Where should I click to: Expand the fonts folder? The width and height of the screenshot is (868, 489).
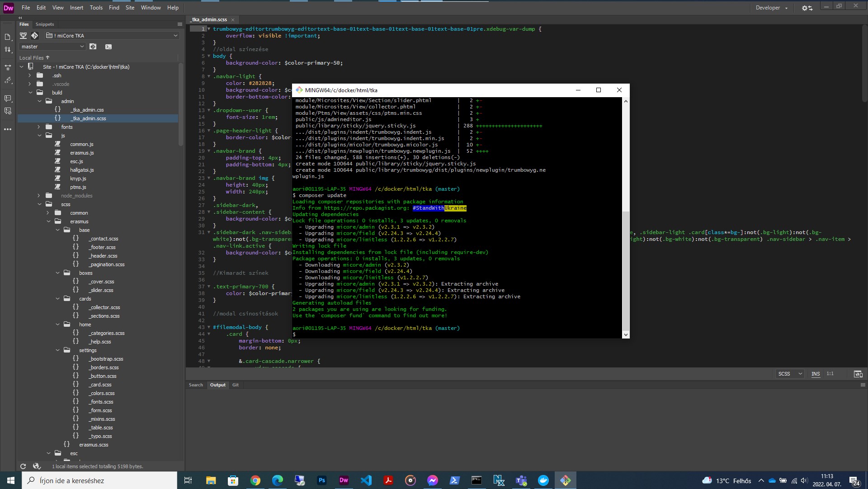[39, 127]
